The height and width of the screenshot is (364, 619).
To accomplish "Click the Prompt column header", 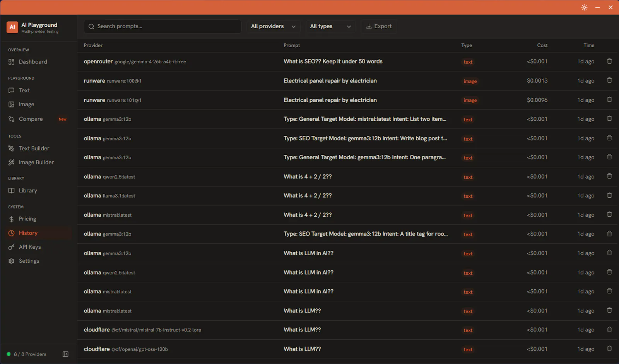I will click(x=292, y=45).
